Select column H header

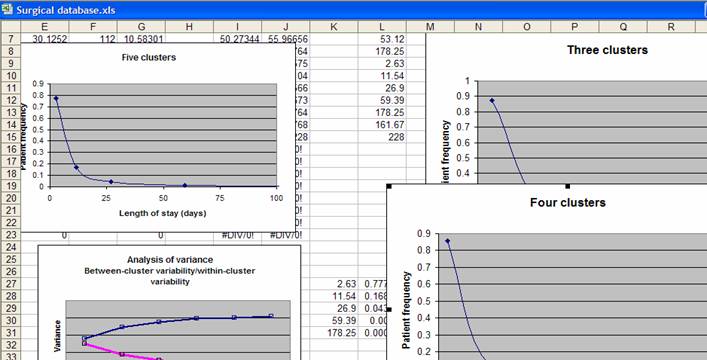point(189,27)
